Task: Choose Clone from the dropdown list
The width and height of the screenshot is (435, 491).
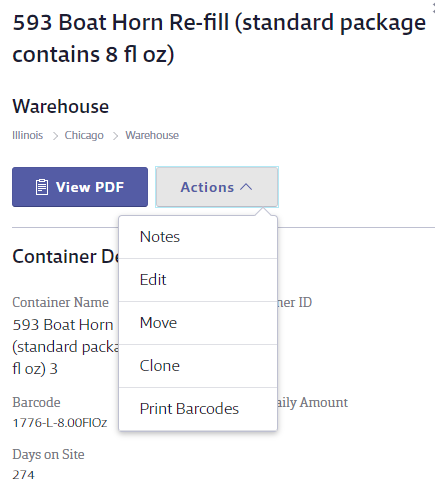Action: (x=198, y=366)
